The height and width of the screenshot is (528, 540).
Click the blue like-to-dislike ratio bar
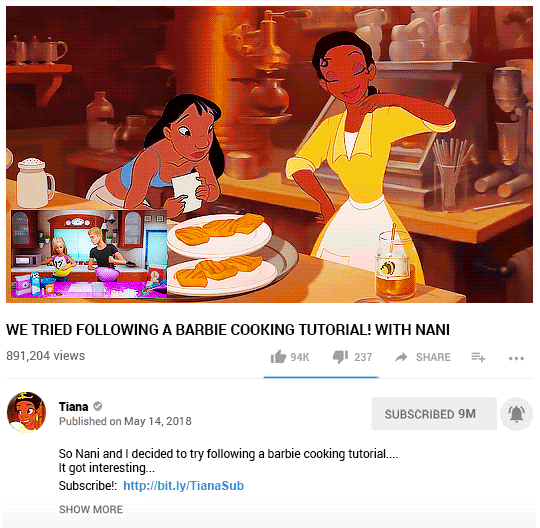tap(321, 377)
